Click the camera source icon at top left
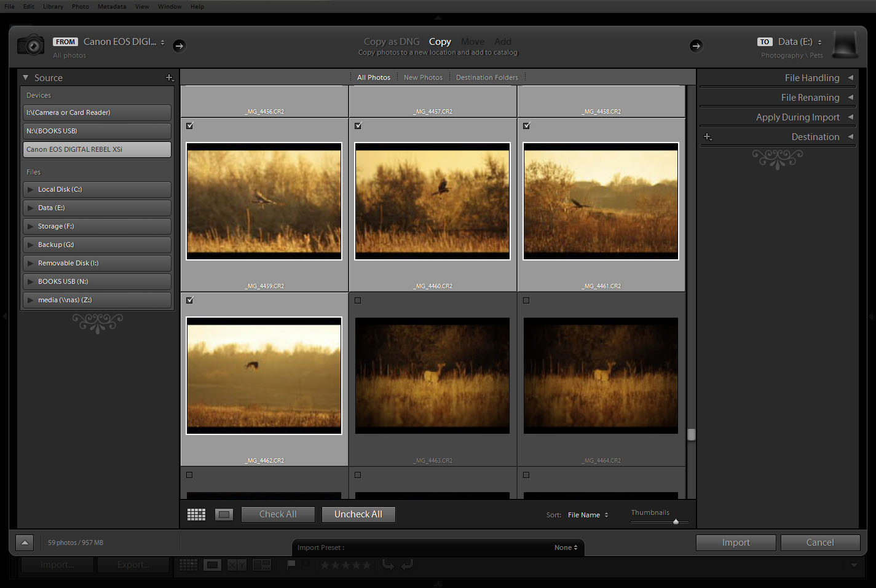The height and width of the screenshot is (588, 876). (x=30, y=45)
